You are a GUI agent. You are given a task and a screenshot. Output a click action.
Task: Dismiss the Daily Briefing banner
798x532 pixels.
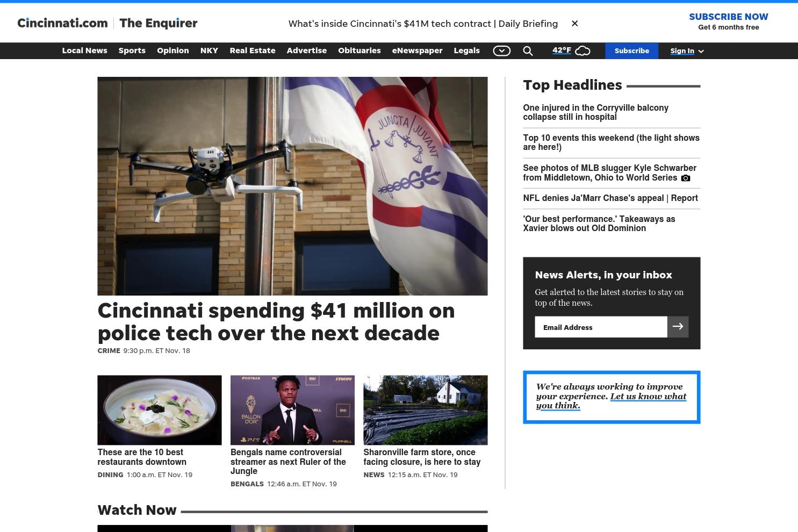574,23
